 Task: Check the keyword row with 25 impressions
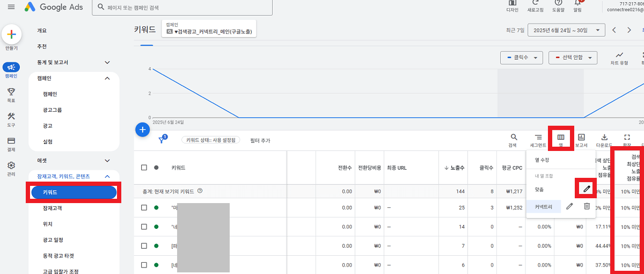coord(144,207)
